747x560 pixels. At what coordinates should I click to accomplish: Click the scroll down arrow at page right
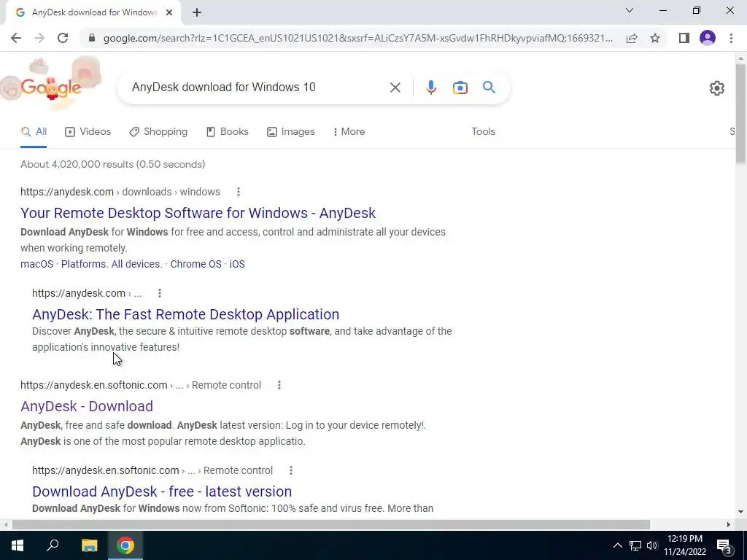(x=740, y=512)
